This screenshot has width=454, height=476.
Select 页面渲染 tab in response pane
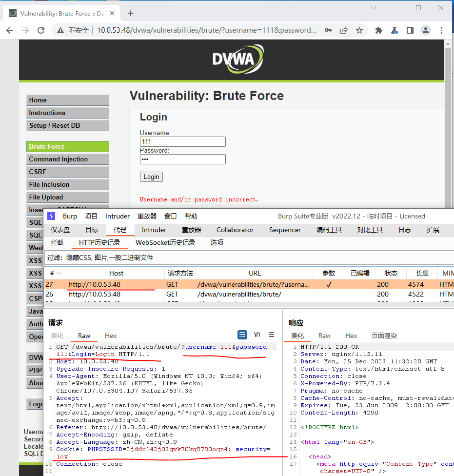(384, 336)
